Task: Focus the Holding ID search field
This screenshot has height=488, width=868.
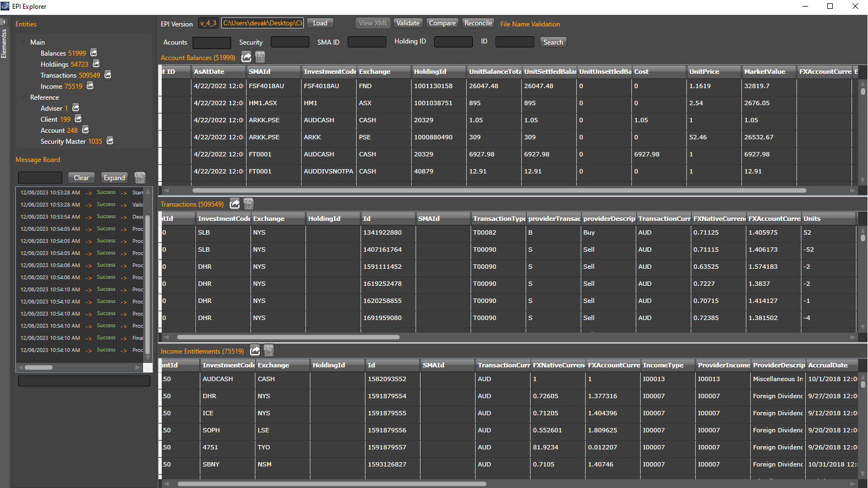Action: click(x=453, y=42)
